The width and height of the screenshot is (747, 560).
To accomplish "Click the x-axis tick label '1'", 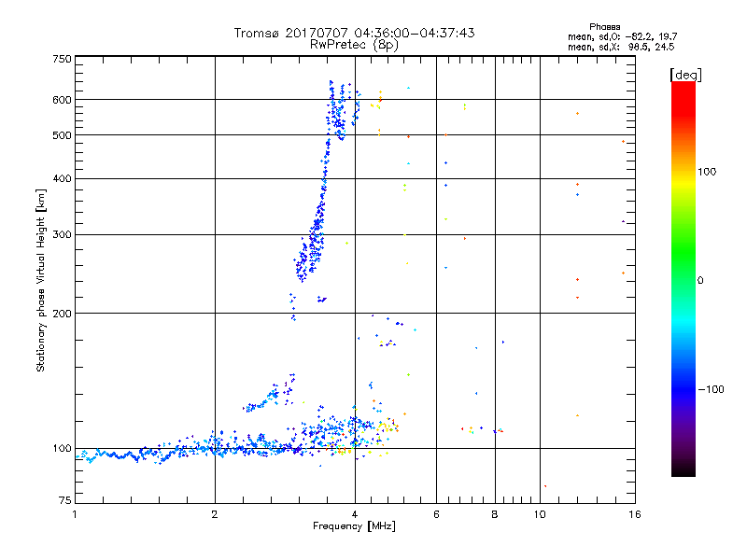I will [x=75, y=514].
